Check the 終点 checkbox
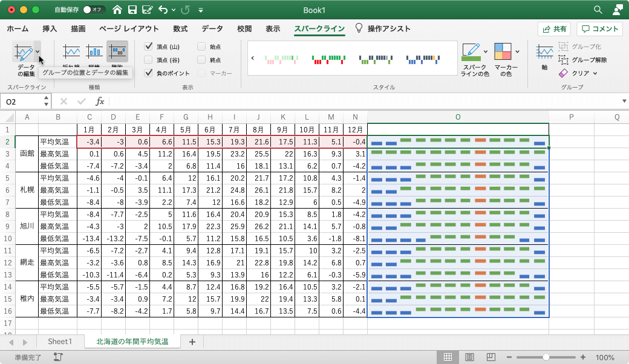Image resolution: width=629 pixels, height=364 pixels. tap(201, 60)
